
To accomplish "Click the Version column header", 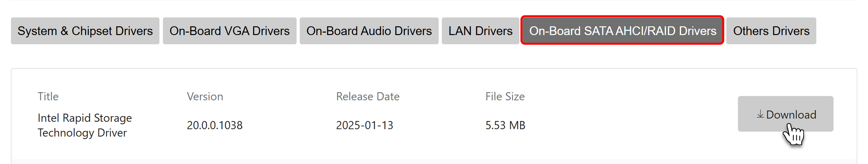I will [x=205, y=97].
